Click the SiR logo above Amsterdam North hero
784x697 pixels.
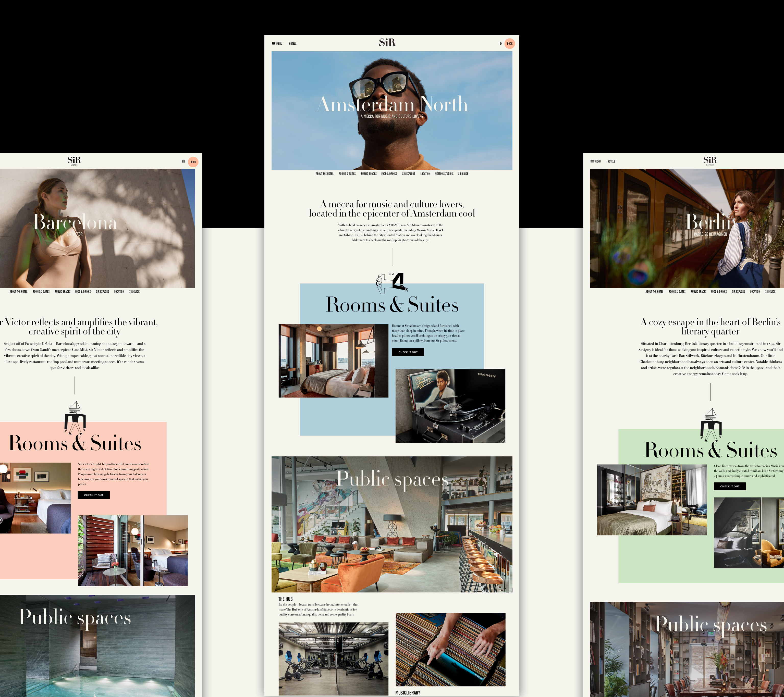pos(387,43)
